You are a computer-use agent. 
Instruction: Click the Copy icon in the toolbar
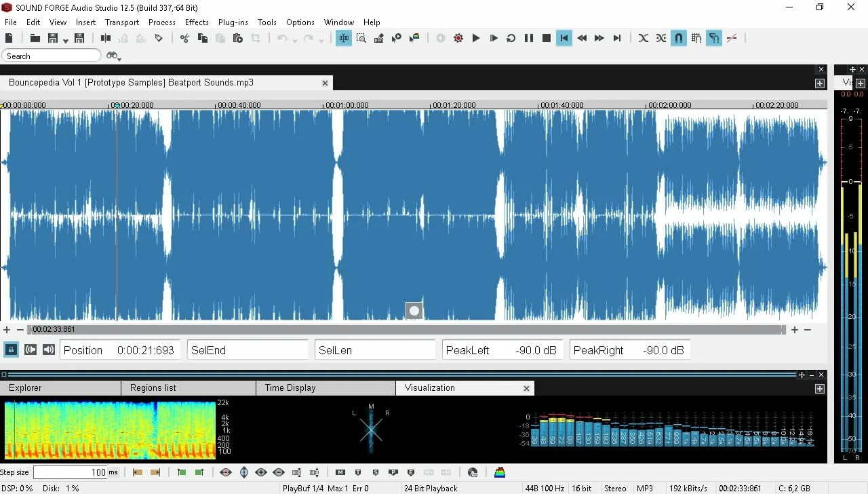coord(202,39)
